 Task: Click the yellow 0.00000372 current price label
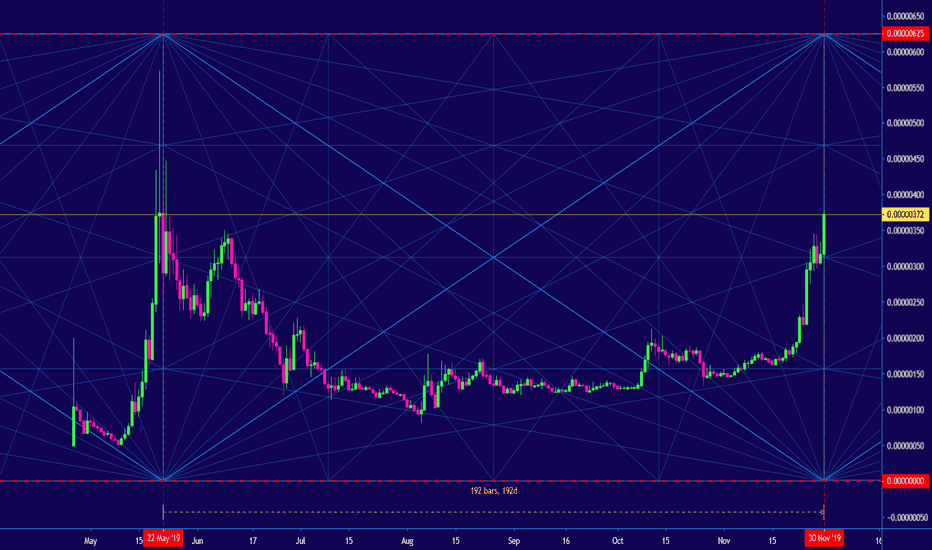click(x=906, y=214)
